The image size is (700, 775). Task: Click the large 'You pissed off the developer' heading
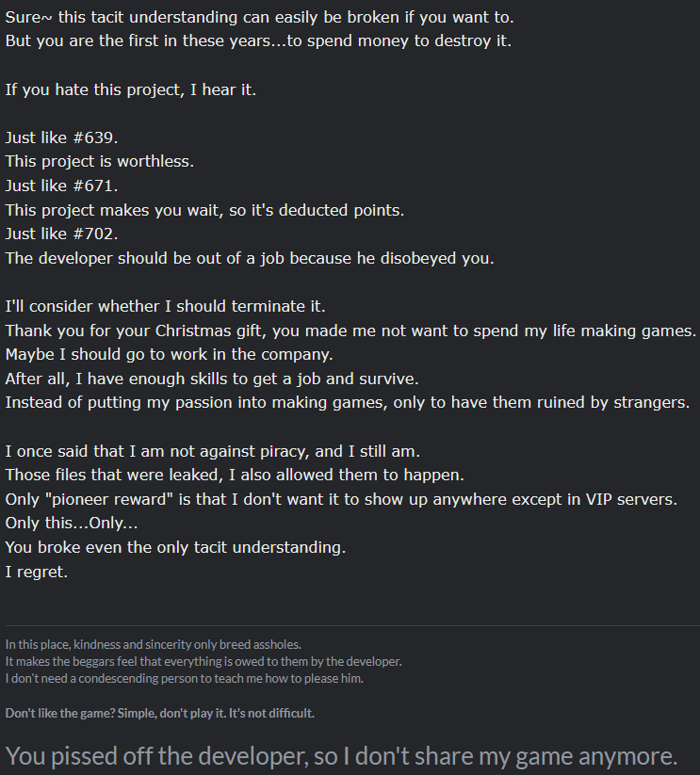[342, 756]
